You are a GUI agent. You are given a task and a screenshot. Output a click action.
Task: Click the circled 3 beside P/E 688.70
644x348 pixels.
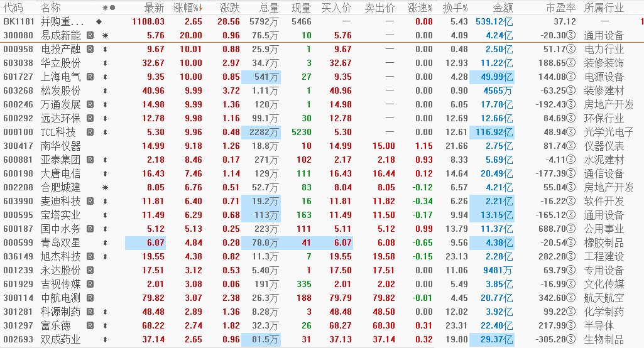pyautogui.click(x=571, y=229)
